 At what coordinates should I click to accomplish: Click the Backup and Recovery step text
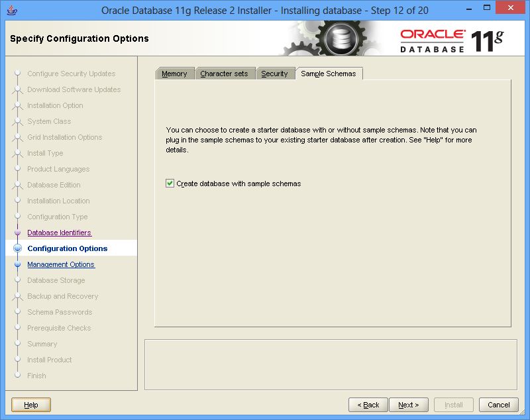[x=62, y=296]
